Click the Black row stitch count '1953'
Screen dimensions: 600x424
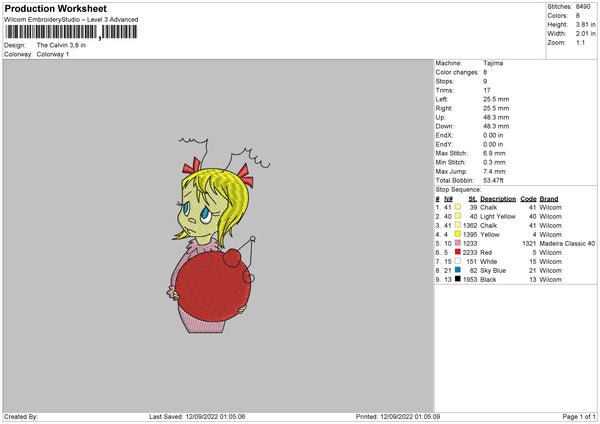point(470,280)
